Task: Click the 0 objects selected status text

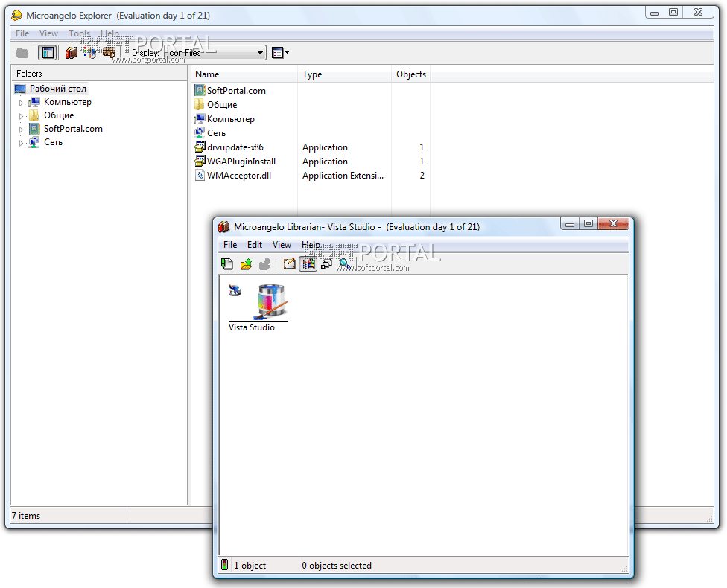Action: click(x=337, y=565)
